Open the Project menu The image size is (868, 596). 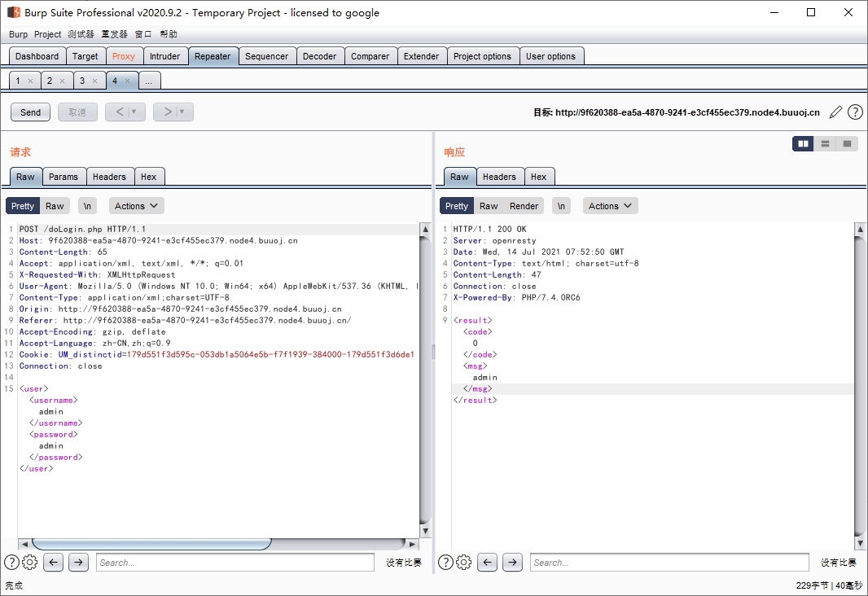47,34
